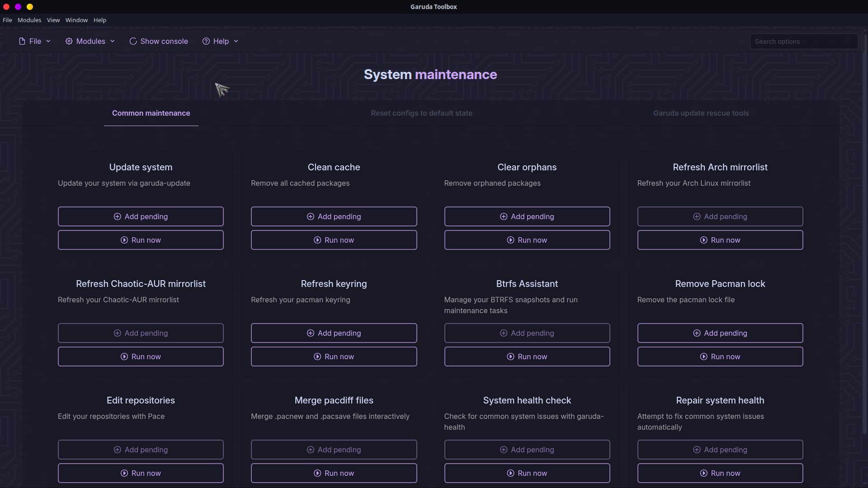Click the "Update system" card title
The width and height of the screenshot is (868, 488).
141,167
